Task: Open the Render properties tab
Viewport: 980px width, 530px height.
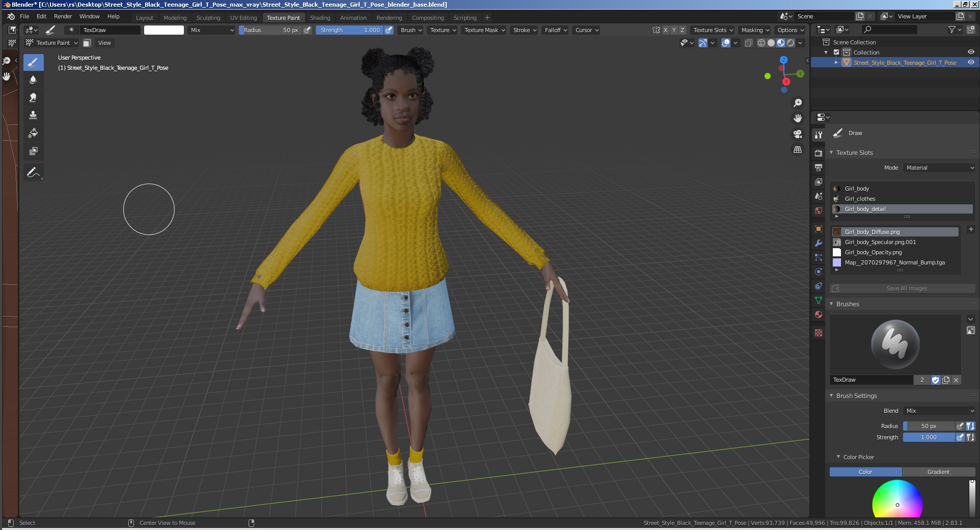Action: tap(819, 153)
